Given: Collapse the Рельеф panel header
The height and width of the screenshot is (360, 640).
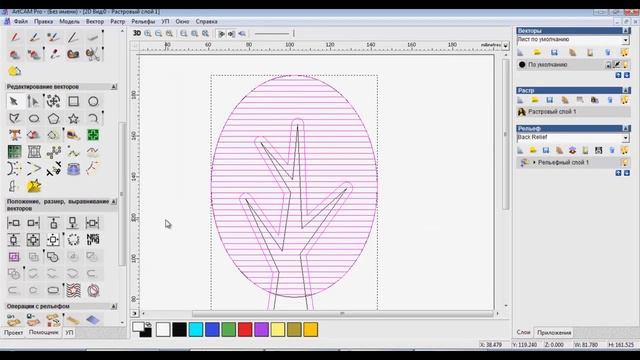Looking at the screenshot, I should 626,129.
